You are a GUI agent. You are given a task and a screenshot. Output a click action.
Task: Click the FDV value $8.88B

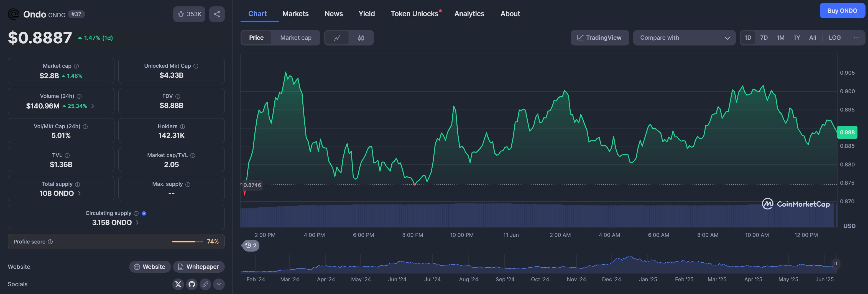pyautogui.click(x=171, y=105)
